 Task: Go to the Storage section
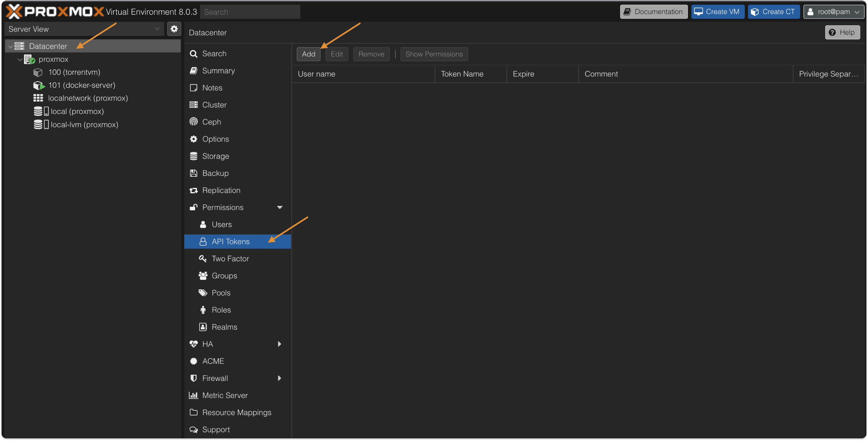pyautogui.click(x=215, y=156)
